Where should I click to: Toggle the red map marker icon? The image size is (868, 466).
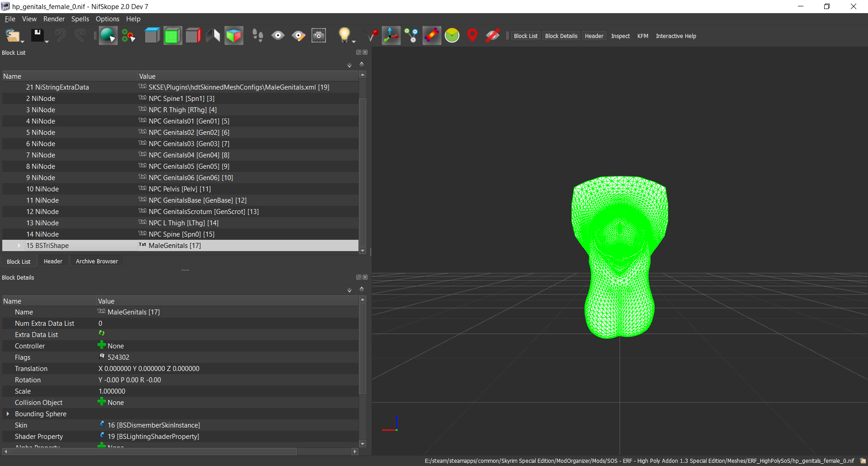click(472, 35)
